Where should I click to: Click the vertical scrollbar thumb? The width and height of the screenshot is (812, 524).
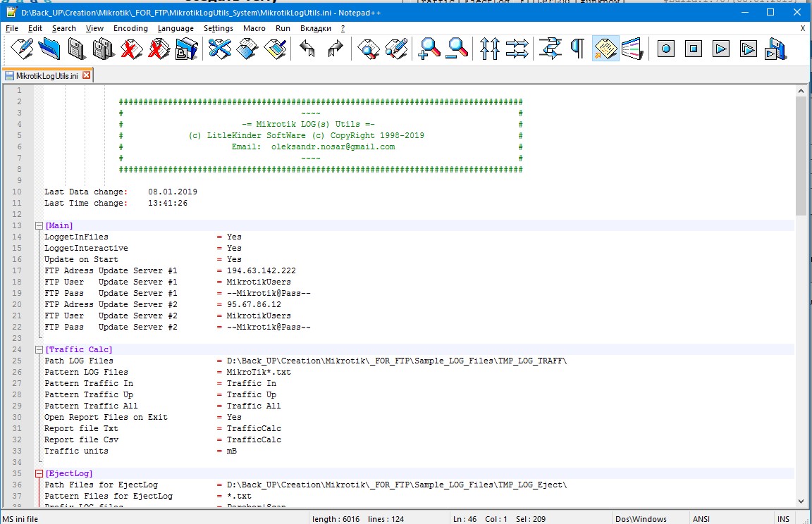(x=801, y=156)
